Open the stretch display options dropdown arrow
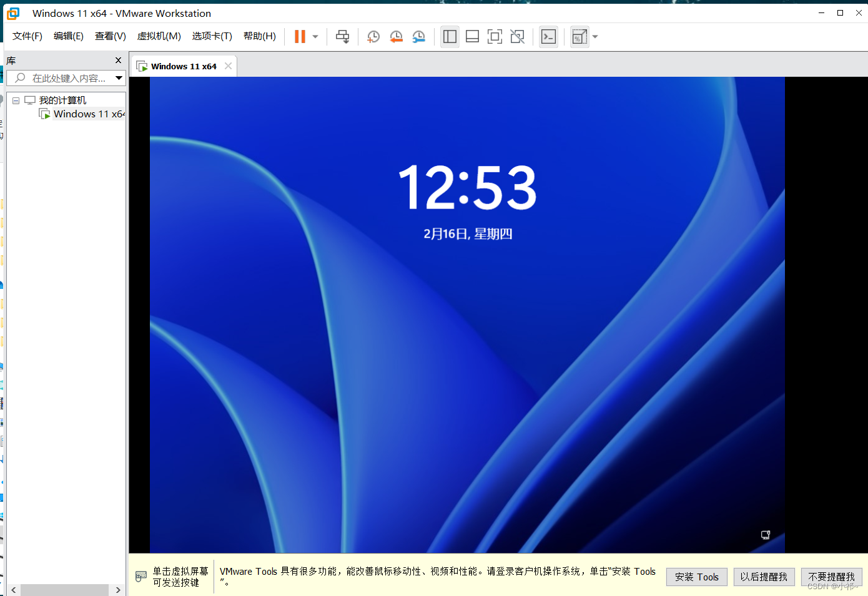The image size is (868, 596). 595,37
